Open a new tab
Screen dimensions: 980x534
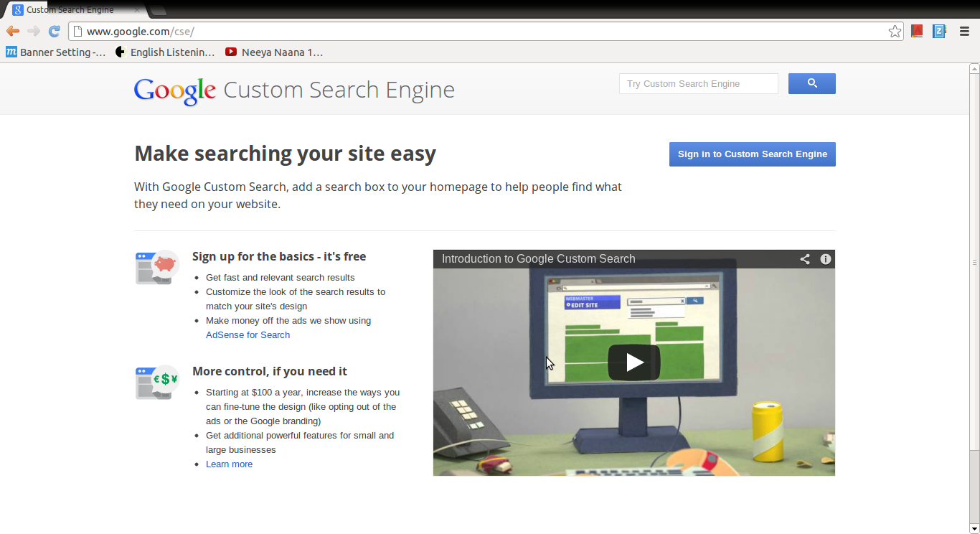(x=158, y=10)
